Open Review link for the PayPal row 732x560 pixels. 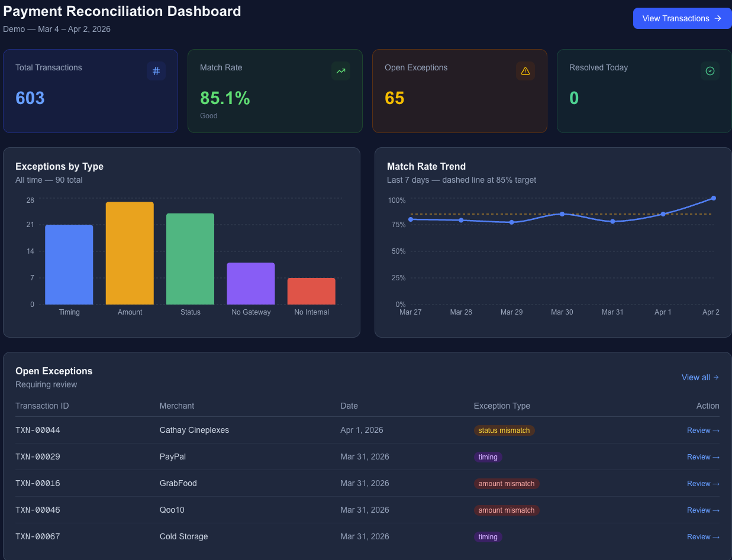point(703,457)
